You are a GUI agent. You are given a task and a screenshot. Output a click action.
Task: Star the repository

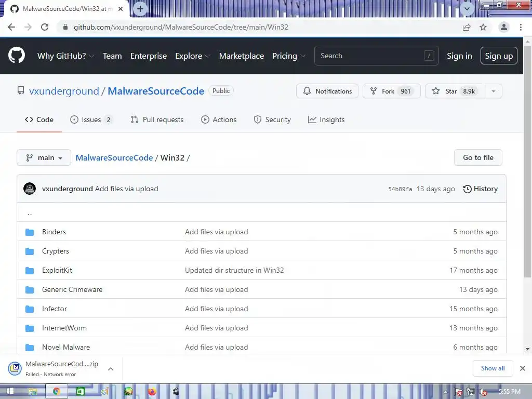click(455, 91)
